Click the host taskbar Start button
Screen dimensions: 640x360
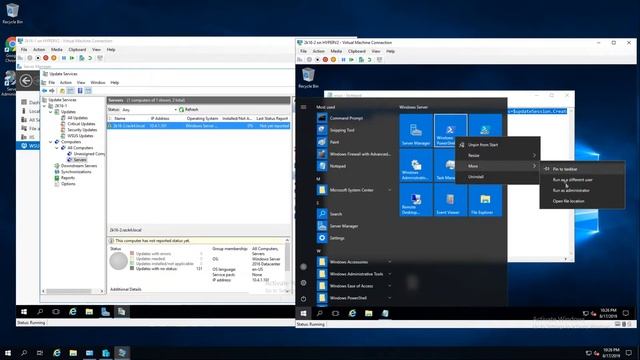click(x=8, y=353)
